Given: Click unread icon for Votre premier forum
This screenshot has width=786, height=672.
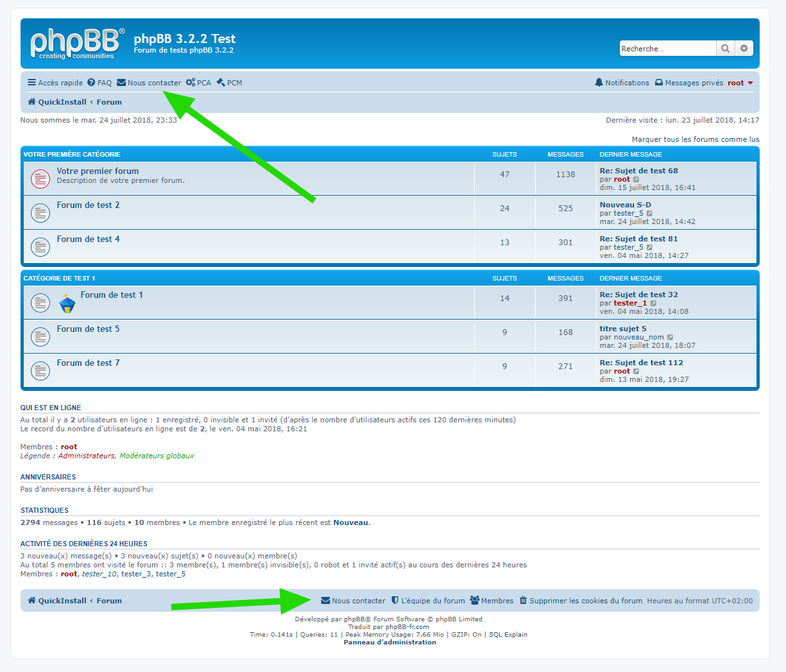Looking at the screenshot, I should [x=40, y=179].
